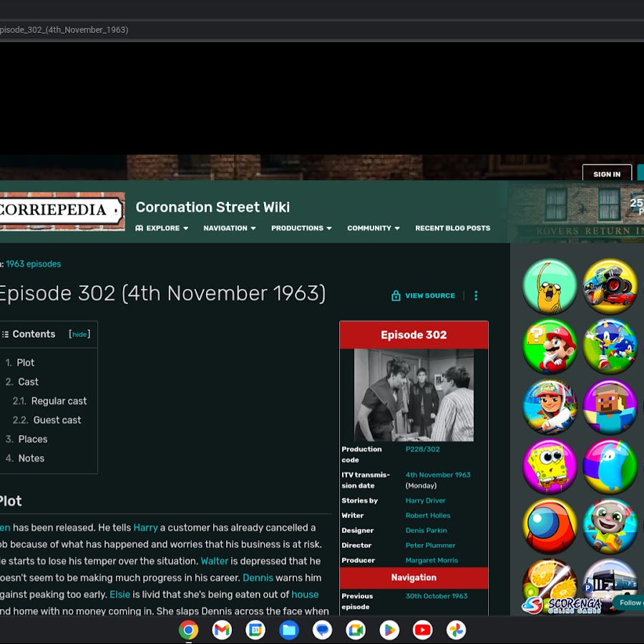This screenshot has width=644, height=644.
Task: Open Google Photos from the shelf
Action: [x=457, y=630]
